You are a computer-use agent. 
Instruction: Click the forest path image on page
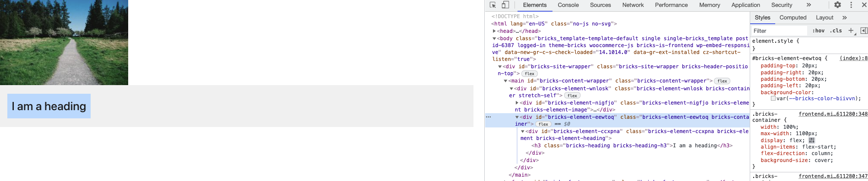[64, 42]
